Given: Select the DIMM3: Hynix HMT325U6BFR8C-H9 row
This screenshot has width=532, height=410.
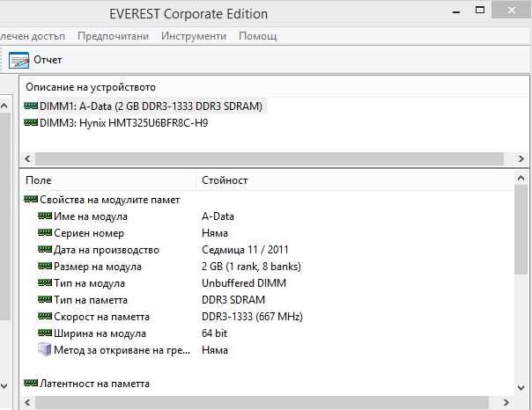Looking at the screenshot, I should pos(116,122).
